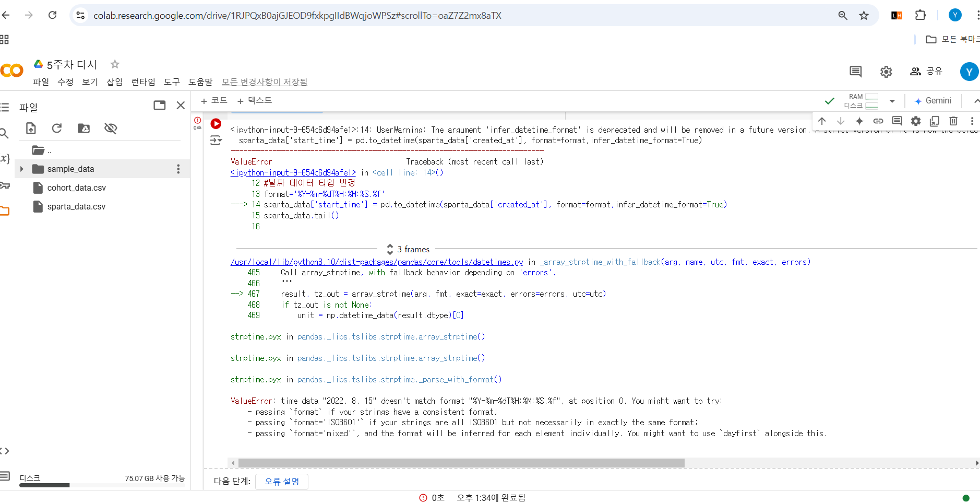The width and height of the screenshot is (980, 503).
Task: Open variables {x} sidebar panel
Action: [5, 158]
